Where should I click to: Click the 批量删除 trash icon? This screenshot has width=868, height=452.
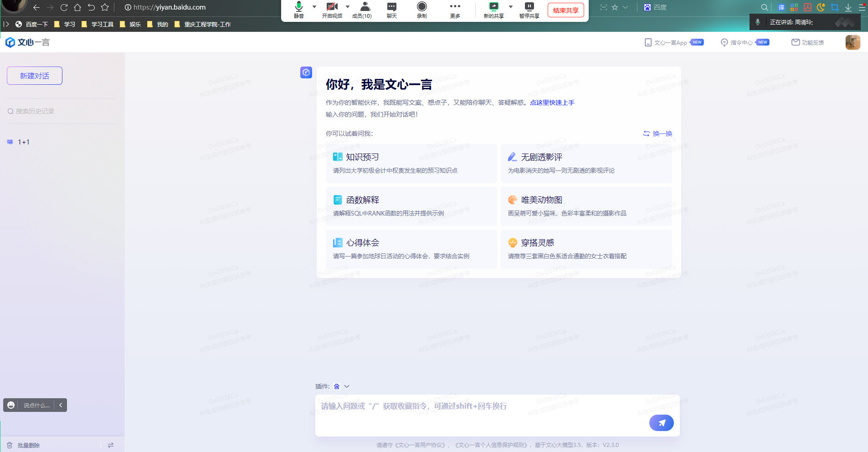pos(10,445)
